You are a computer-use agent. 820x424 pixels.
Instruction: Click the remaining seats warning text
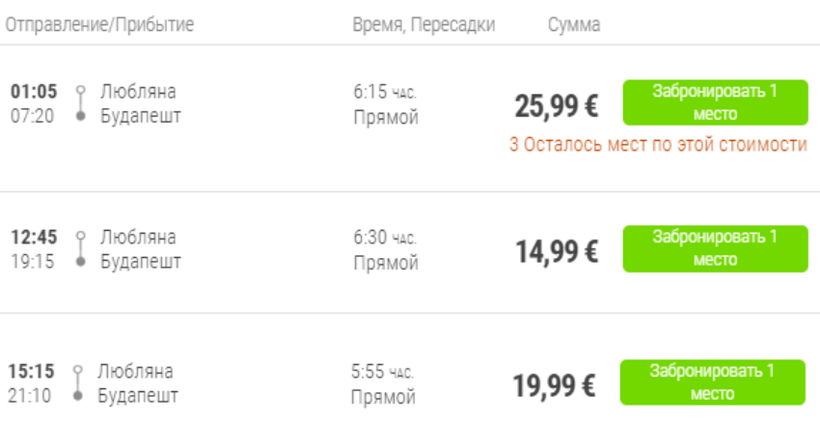coord(658,145)
